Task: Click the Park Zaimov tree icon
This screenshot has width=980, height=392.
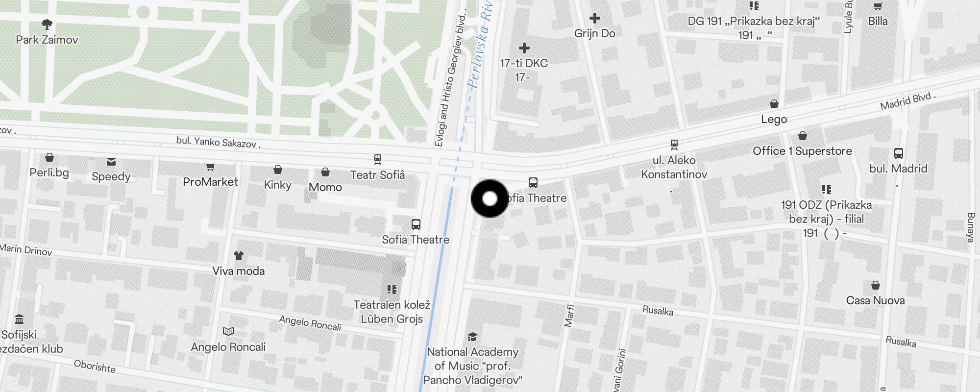Action: point(47,24)
